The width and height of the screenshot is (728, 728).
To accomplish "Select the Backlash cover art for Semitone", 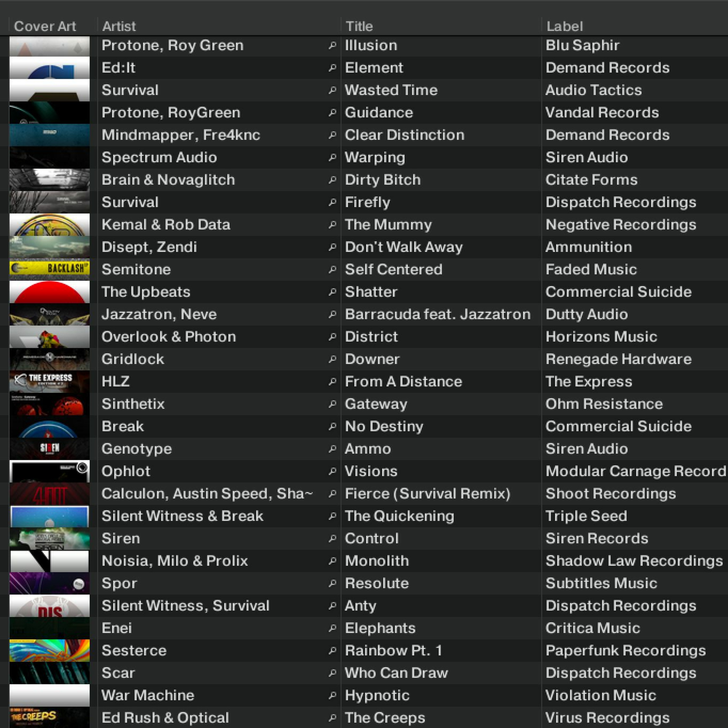I will point(49,269).
